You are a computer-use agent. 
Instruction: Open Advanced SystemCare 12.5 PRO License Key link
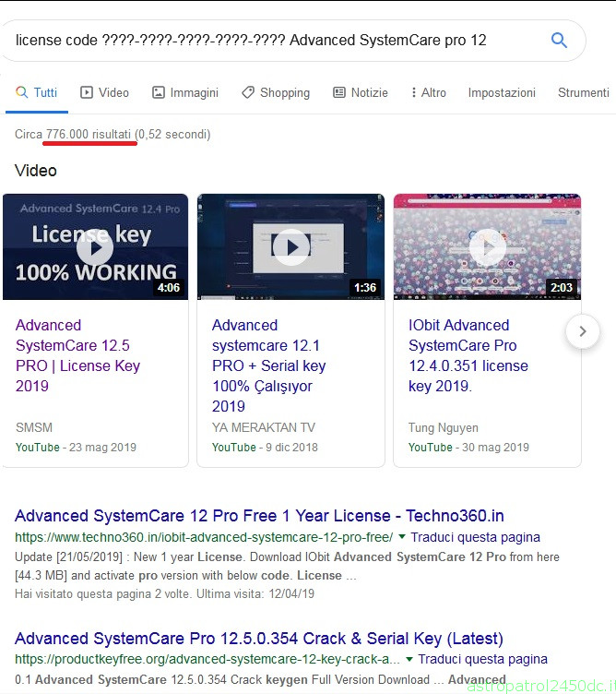coord(77,355)
